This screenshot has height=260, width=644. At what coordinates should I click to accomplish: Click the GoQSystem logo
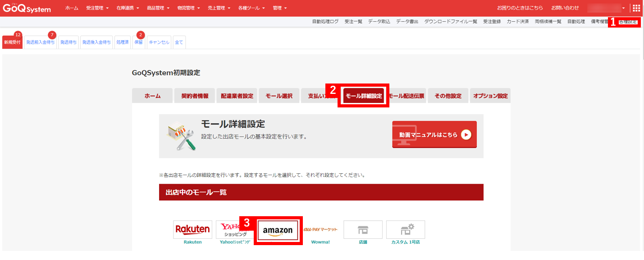pyautogui.click(x=26, y=8)
